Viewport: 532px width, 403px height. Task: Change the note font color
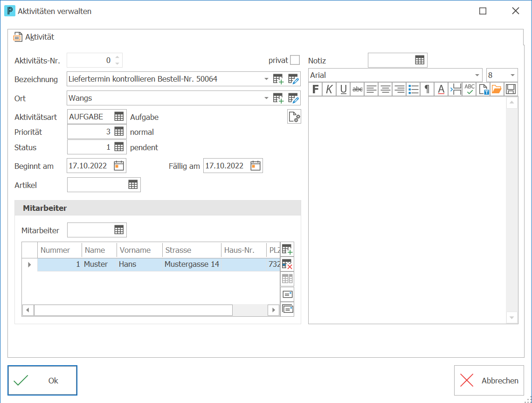[x=441, y=89]
